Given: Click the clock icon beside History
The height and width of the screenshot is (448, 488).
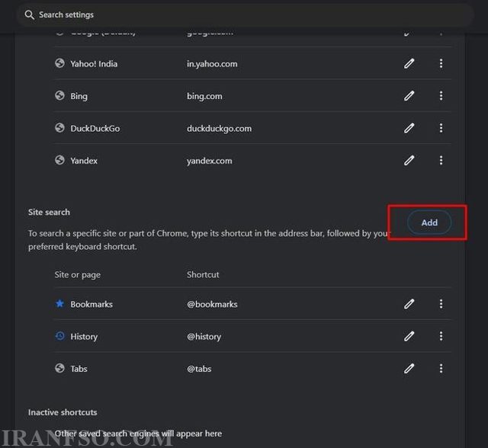Looking at the screenshot, I should point(59,336).
